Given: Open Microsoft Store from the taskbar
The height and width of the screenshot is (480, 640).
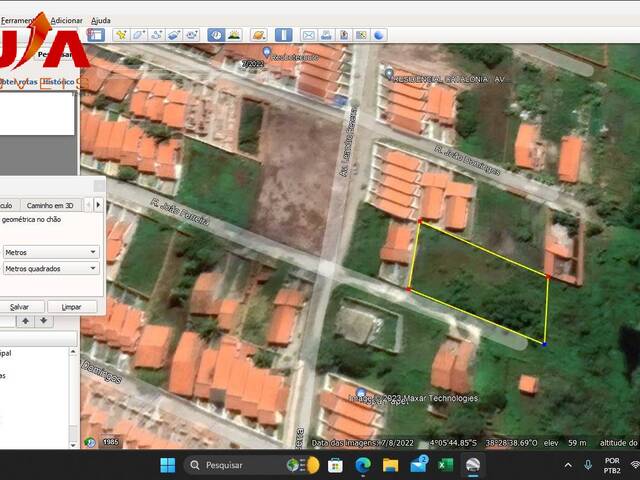Looking at the screenshot, I should click(336, 465).
